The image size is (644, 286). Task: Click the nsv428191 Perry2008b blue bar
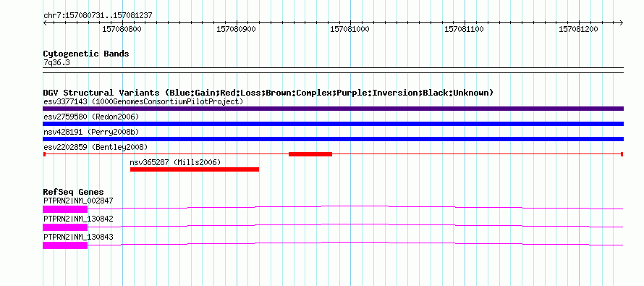click(333, 139)
